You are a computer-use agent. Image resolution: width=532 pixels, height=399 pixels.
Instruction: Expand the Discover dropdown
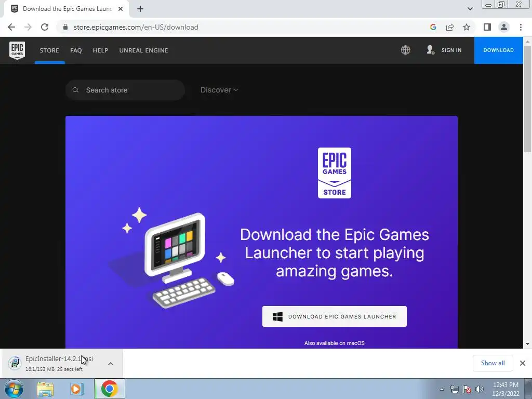(219, 90)
